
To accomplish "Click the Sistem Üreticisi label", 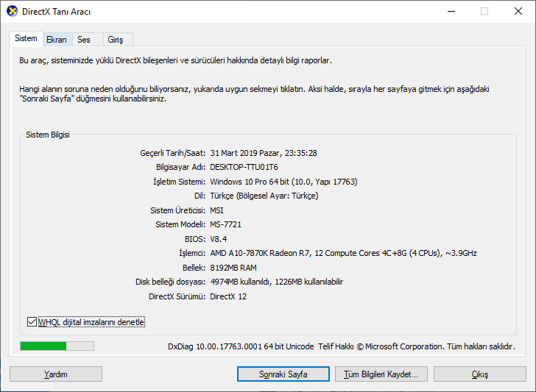I will click(x=177, y=210).
